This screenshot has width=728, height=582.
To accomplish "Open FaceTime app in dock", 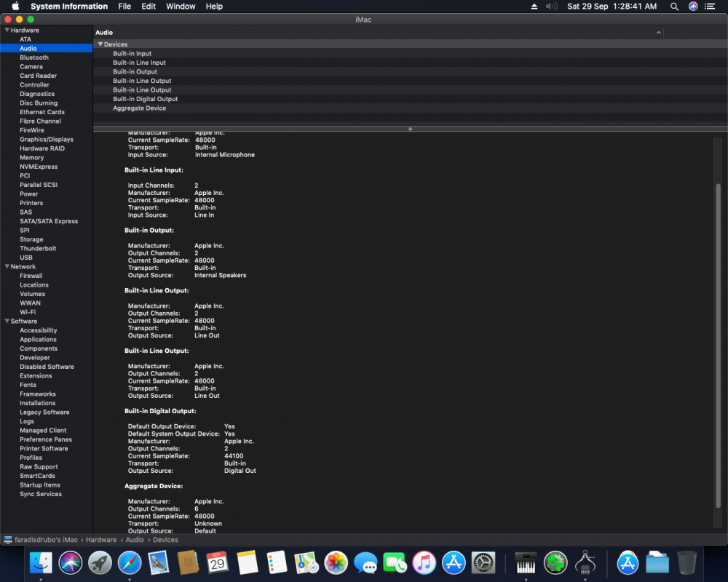I will pyautogui.click(x=395, y=563).
